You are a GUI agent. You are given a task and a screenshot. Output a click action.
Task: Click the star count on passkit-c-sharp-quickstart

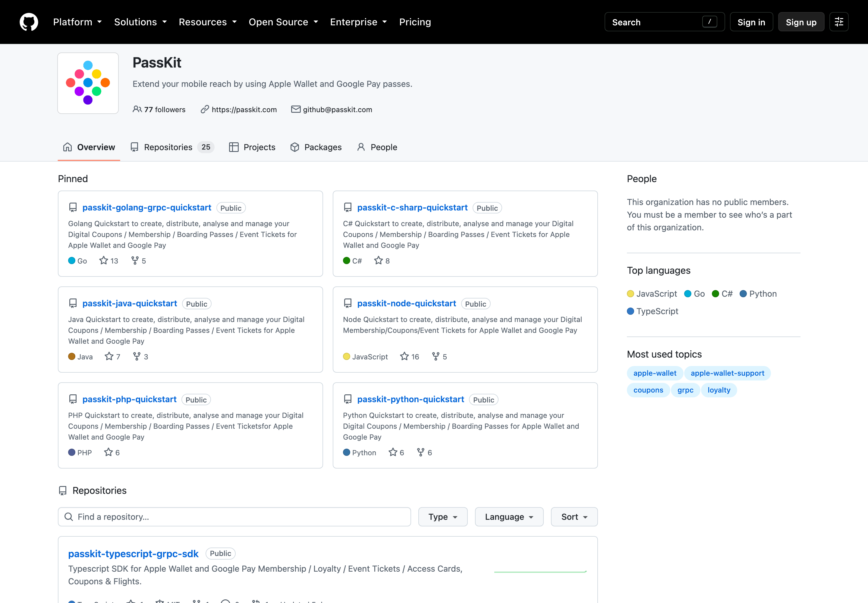click(382, 261)
